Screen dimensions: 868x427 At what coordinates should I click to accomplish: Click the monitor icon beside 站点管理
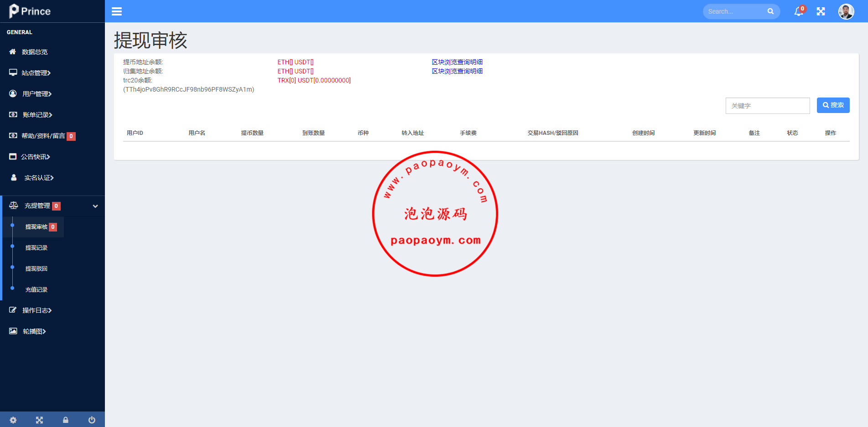13,72
